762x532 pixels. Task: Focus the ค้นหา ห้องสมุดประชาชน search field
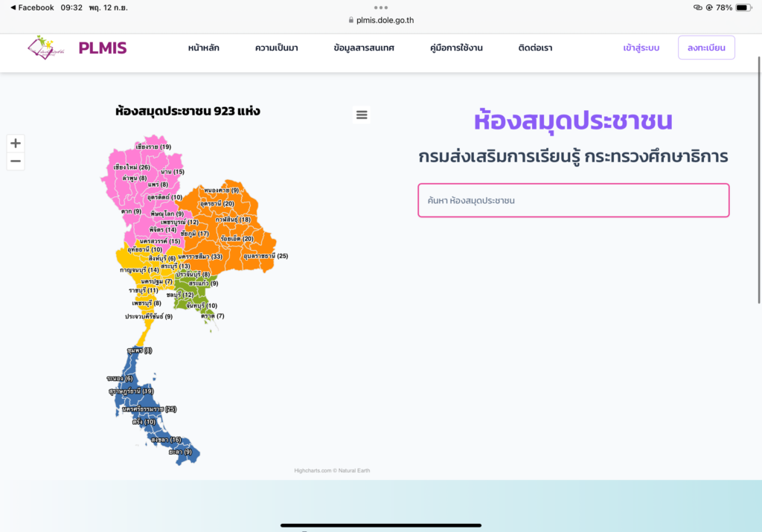coord(573,200)
